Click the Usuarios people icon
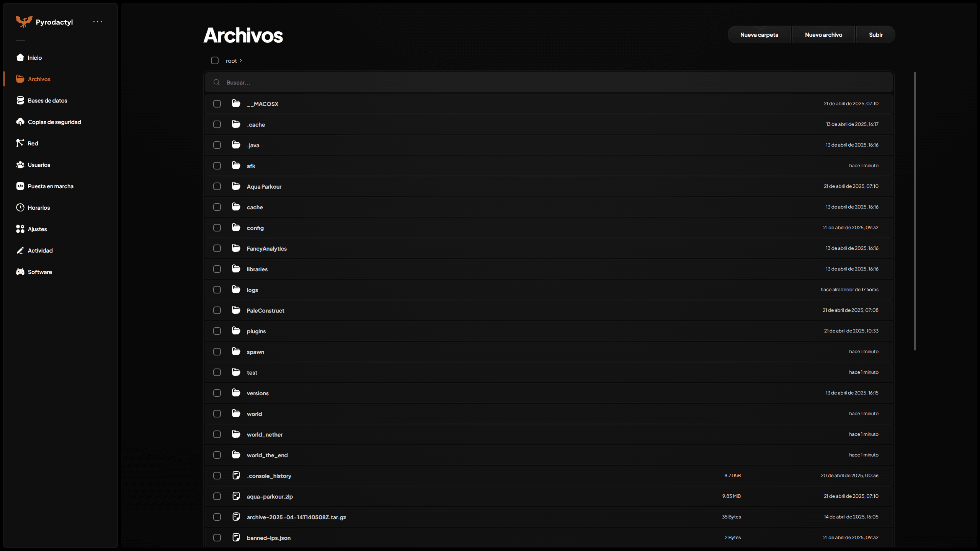The width and height of the screenshot is (980, 551). click(20, 165)
